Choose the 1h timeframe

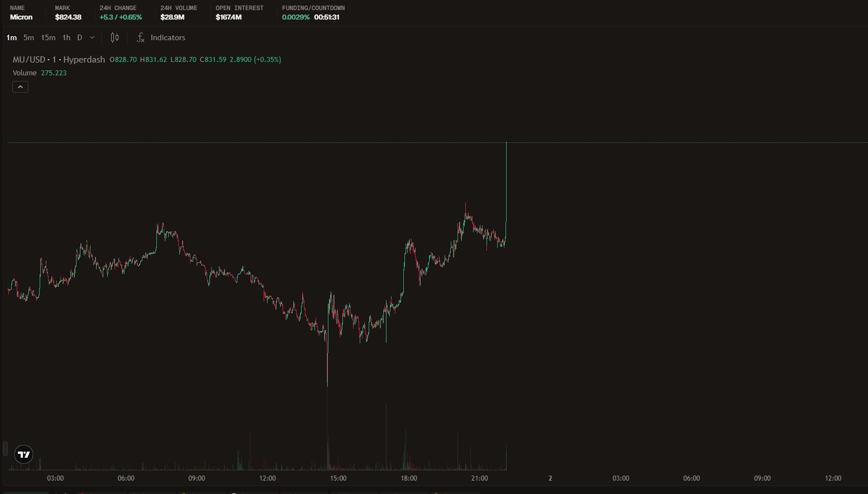tap(66, 37)
